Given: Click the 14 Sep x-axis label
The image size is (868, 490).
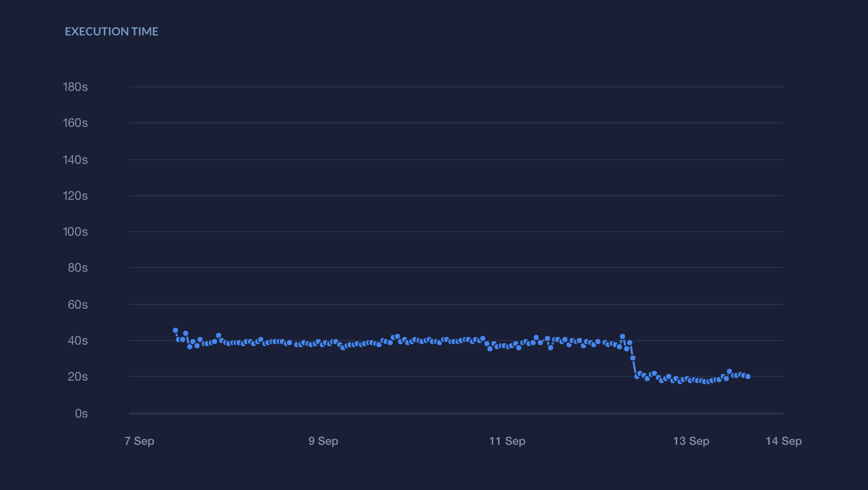Looking at the screenshot, I should tap(784, 441).
